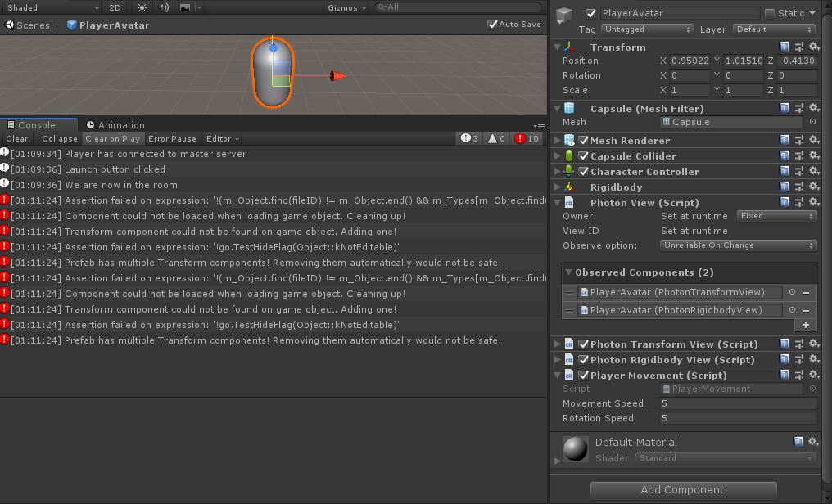The image size is (832, 504).
Task: Open the Transform component presets icon
Action: [799, 47]
